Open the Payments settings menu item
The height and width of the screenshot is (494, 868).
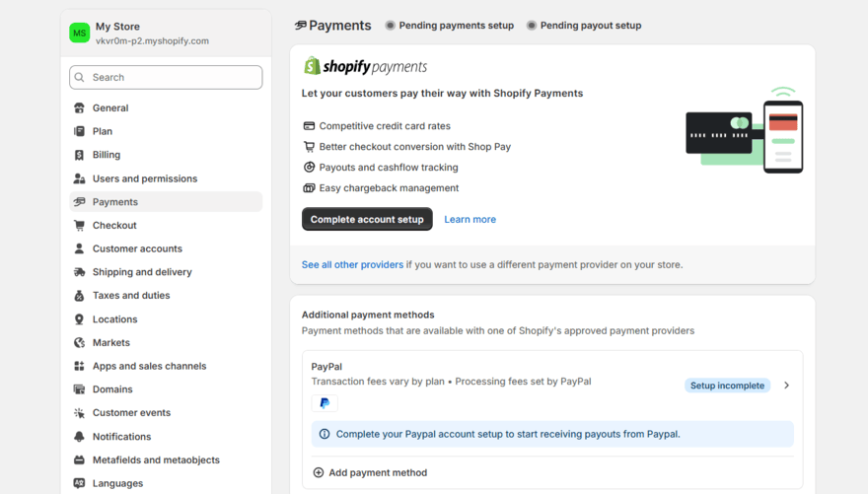coord(115,202)
